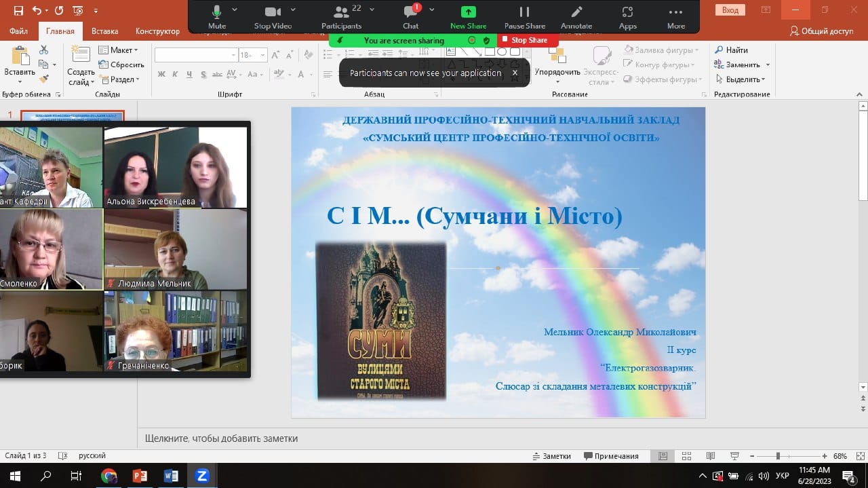Adjust the zoom slider in status bar
The width and height of the screenshot is (868, 488).
778,456
